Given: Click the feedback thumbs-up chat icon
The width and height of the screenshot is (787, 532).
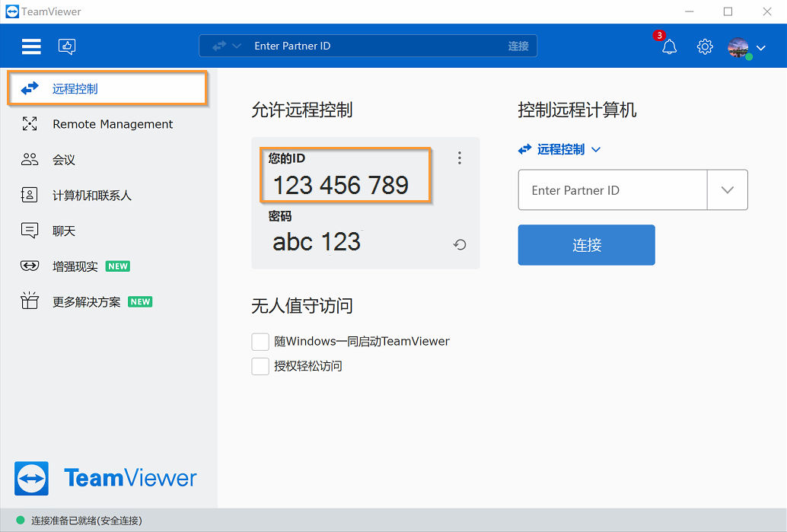Looking at the screenshot, I should pyautogui.click(x=67, y=46).
